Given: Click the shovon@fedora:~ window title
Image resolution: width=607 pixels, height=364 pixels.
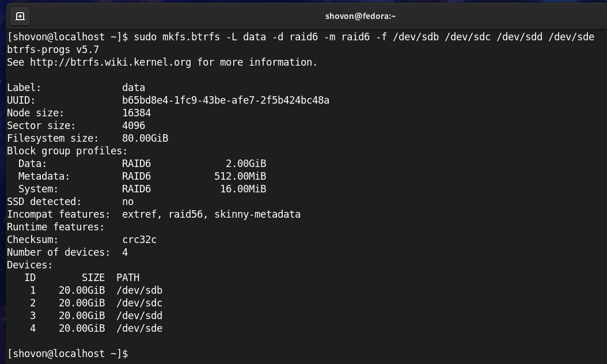Looking at the screenshot, I should (x=361, y=16).
